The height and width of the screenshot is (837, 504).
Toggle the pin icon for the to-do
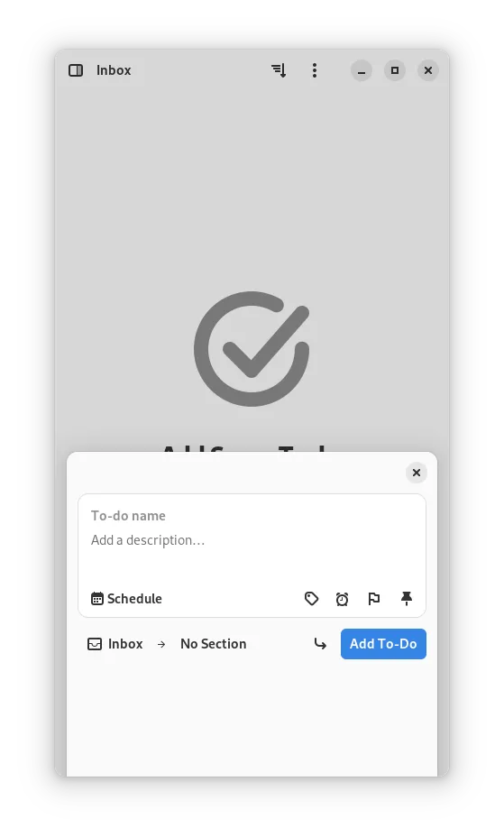[407, 599]
